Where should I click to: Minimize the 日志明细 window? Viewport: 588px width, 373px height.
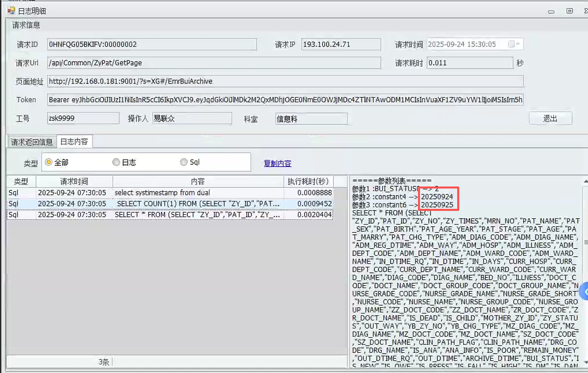551,12
